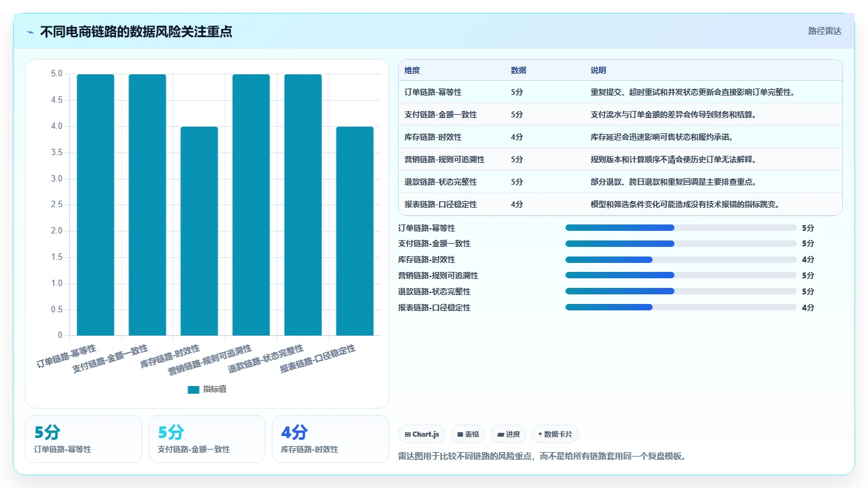This screenshot has width=868, height=488.
Task: Click the description starting 库存延迟会迅速影响
Action: (x=662, y=137)
